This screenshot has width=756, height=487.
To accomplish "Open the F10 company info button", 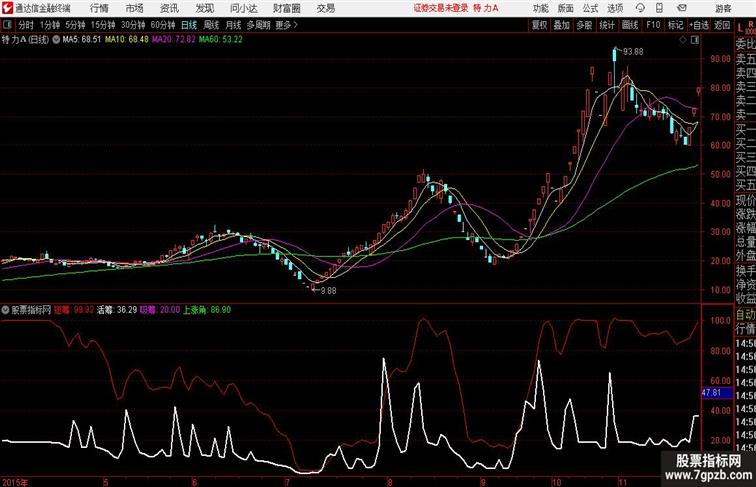I will coord(653,25).
